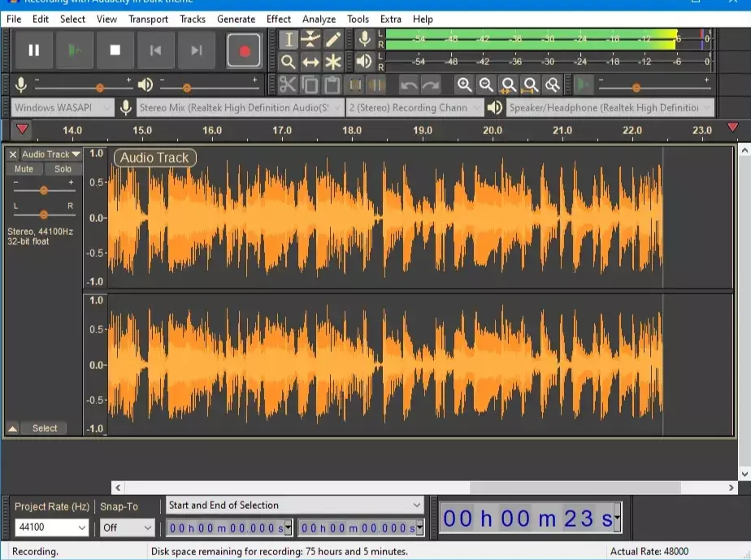
Task: Close the Audio Track with the X
Action: tap(11, 153)
